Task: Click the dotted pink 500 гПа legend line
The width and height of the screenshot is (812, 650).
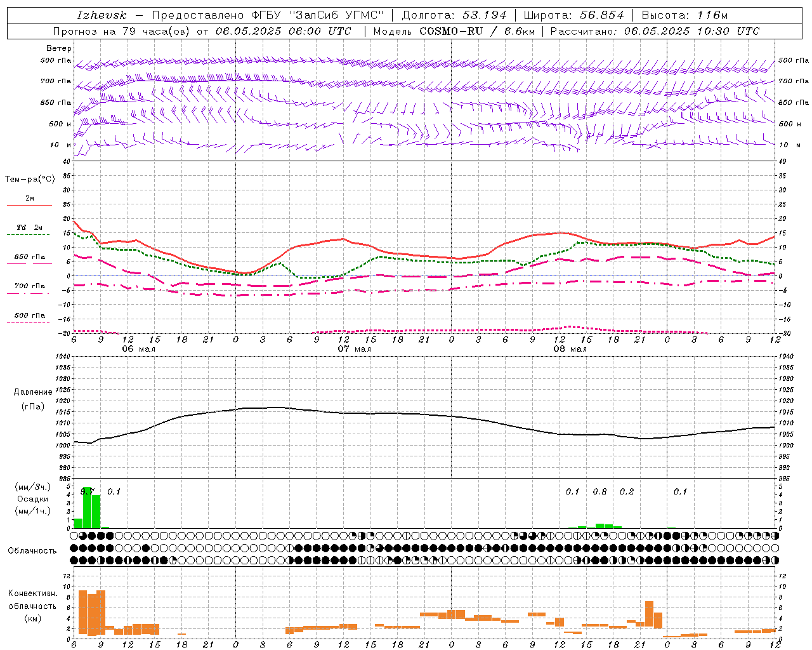Action: pos(28,323)
